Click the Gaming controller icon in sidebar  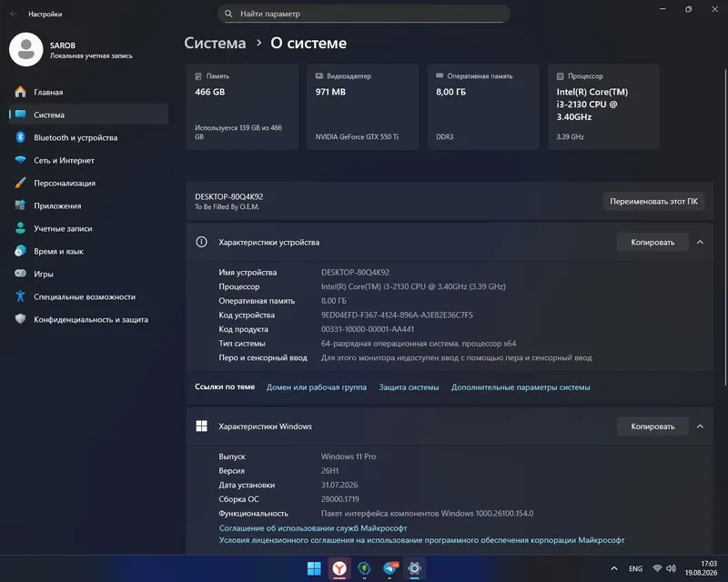pyautogui.click(x=20, y=274)
